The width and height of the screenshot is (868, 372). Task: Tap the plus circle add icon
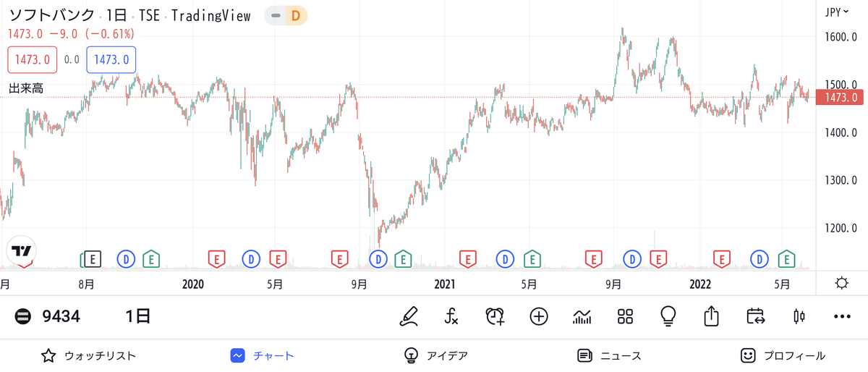point(538,316)
